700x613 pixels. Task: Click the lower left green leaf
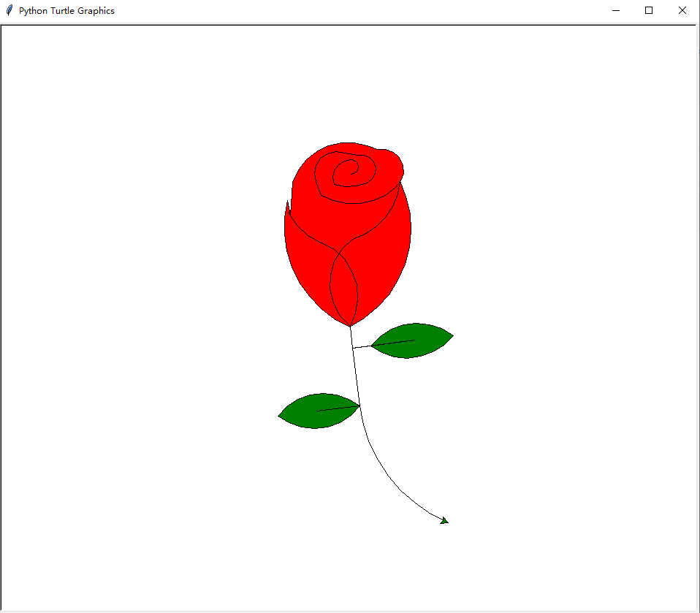click(319, 411)
